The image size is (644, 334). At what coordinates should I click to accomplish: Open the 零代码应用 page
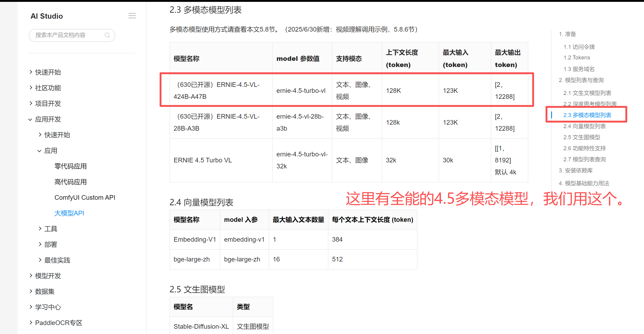(x=71, y=166)
